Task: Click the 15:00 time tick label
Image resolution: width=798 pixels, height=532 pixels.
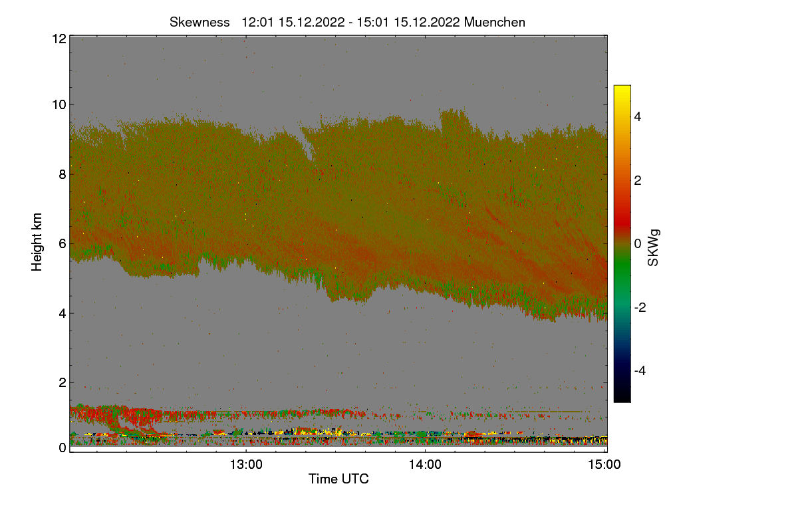Action: (604, 465)
